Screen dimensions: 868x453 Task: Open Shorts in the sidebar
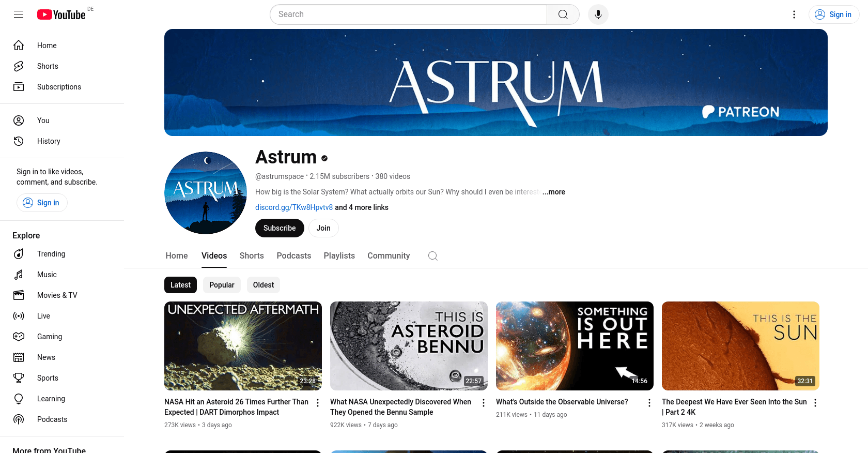pos(48,66)
